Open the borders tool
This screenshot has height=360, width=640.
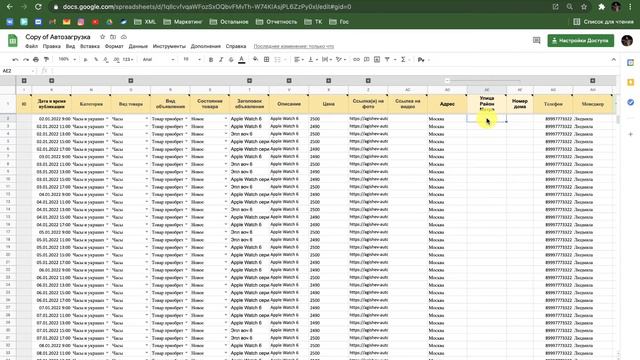[267, 60]
